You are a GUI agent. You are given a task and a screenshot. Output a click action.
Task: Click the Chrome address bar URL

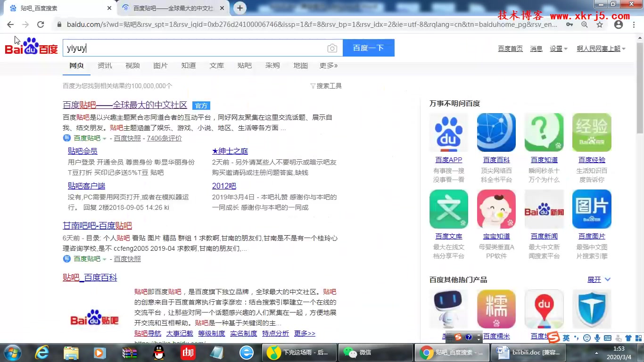click(x=311, y=25)
